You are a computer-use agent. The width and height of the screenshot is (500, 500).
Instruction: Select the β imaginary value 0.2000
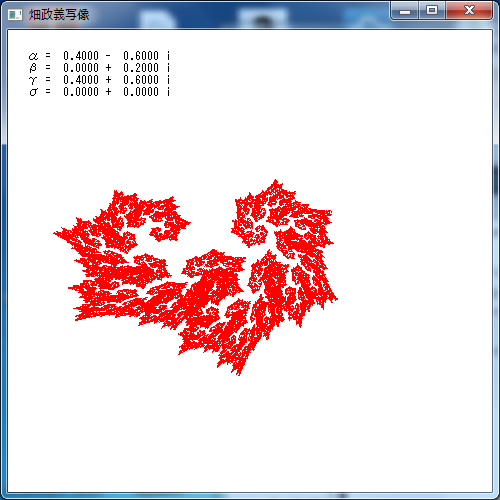141,68
